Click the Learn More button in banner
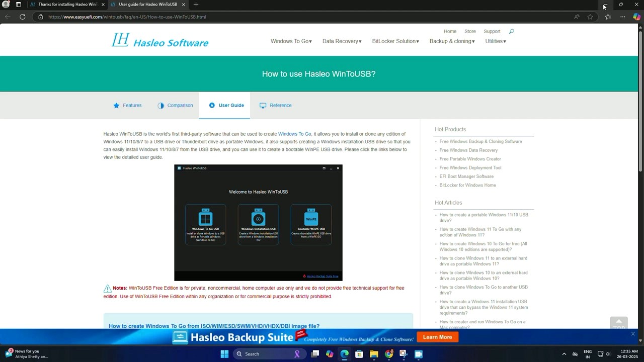 pos(437,337)
